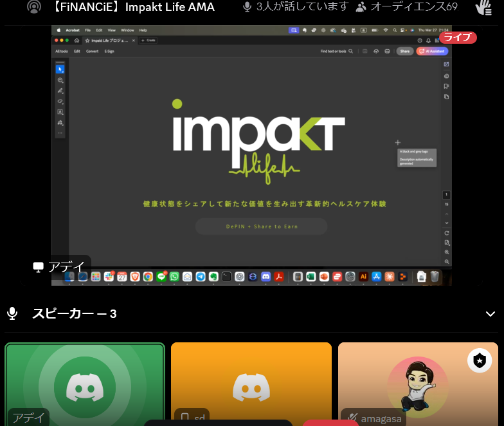Viewport: 504px width, 426px height.
Task: Click the Discord icon in the Dock
Action: pyautogui.click(x=266, y=277)
